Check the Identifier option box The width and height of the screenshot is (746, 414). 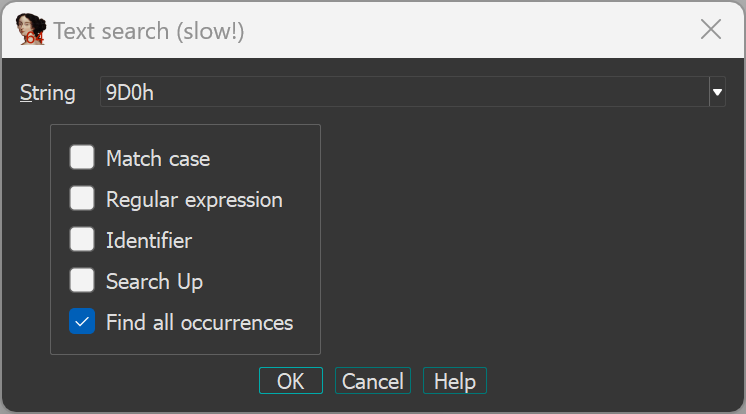pos(82,240)
